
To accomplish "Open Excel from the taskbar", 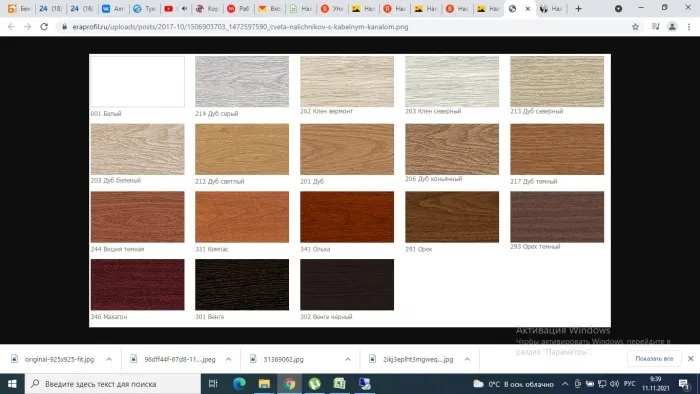I will click(339, 384).
